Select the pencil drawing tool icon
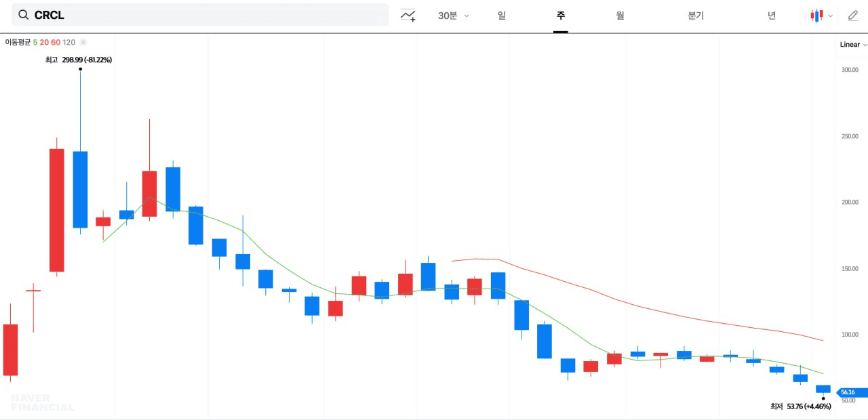Image resolution: width=868 pixels, height=420 pixels. pos(852,15)
